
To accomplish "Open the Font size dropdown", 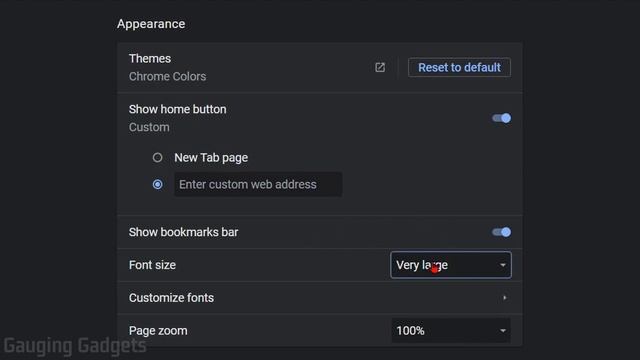I will (451, 265).
